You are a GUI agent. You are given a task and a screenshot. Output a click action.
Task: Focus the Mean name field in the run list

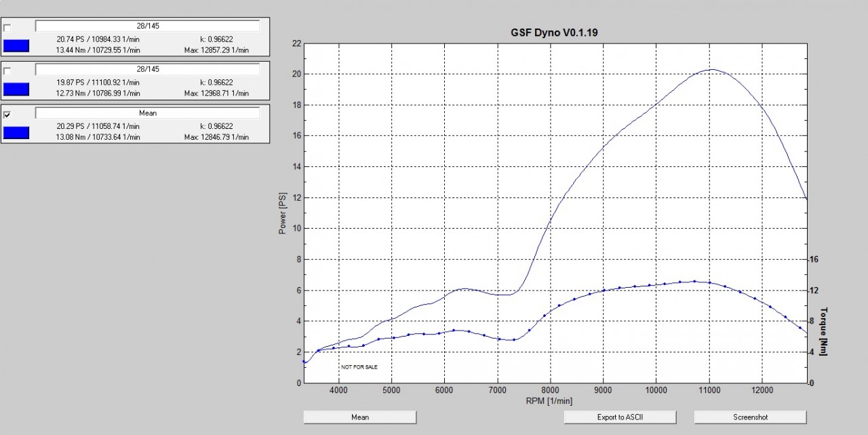click(147, 113)
